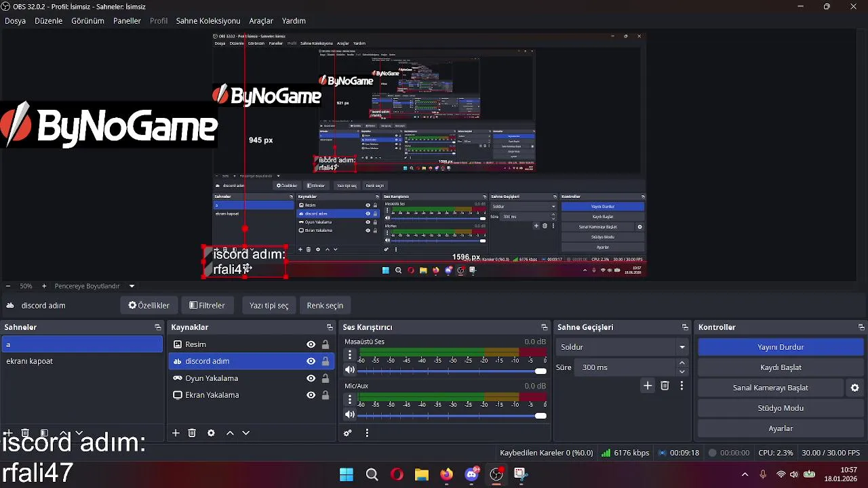Viewport: 868px width, 488px height.
Task: Open the Dosya menu
Action: tap(16, 21)
